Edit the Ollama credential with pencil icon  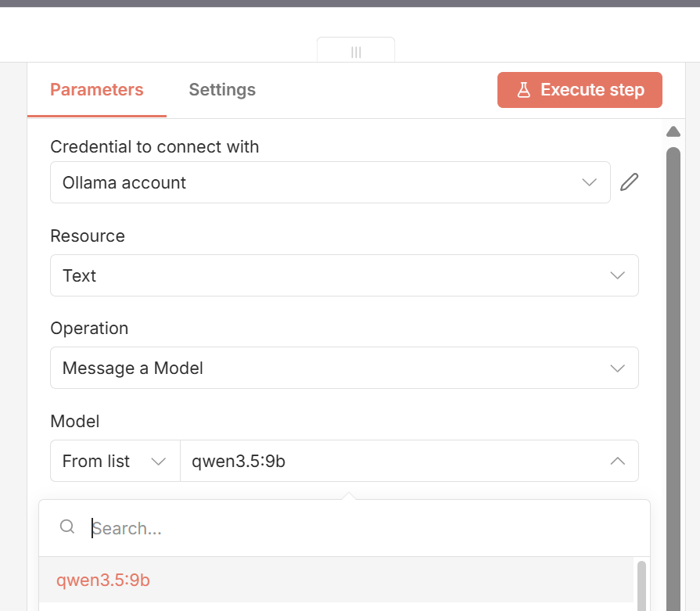pos(629,182)
